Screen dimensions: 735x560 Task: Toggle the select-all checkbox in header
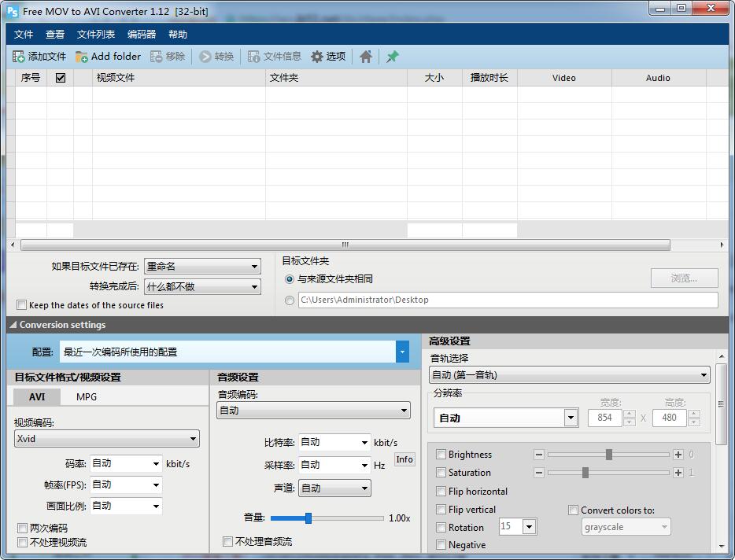tap(61, 78)
